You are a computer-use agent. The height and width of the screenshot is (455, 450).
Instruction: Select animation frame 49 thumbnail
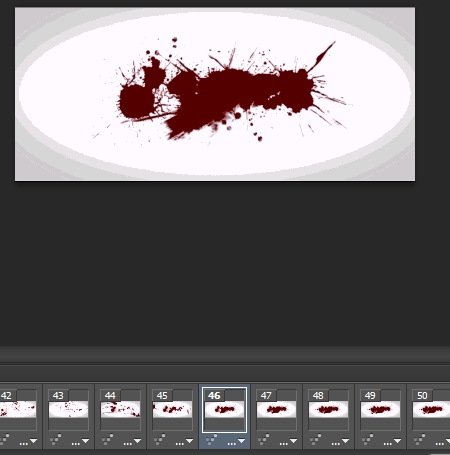[380, 409]
